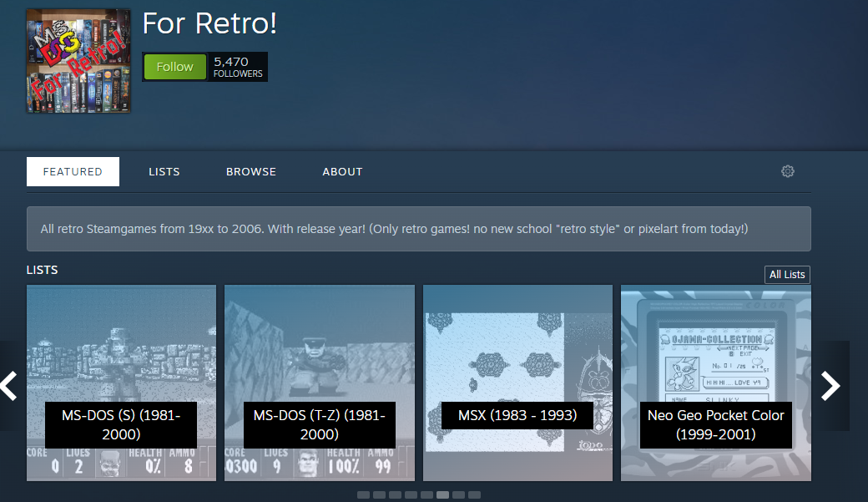Click the LISTS section heading
This screenshot has height=502, width=868.
(42, 270)
